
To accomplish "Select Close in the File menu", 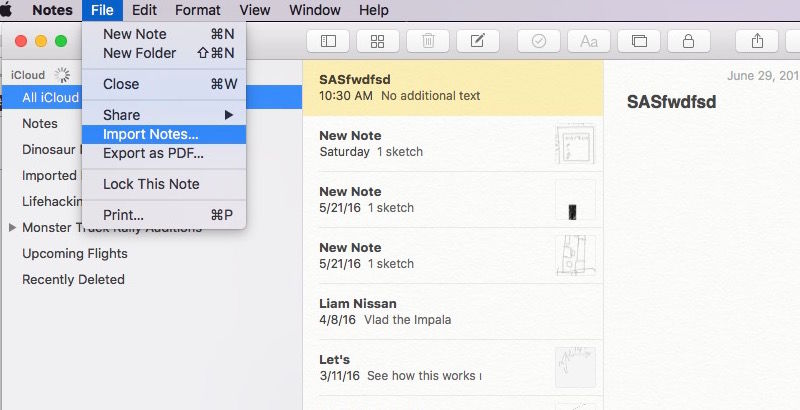I will point(164,84).
